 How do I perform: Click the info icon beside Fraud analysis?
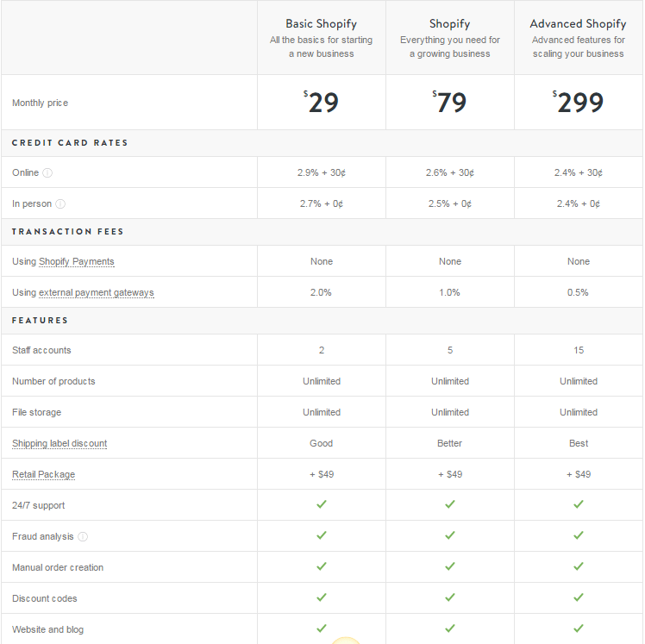click(x=83, y=536)
